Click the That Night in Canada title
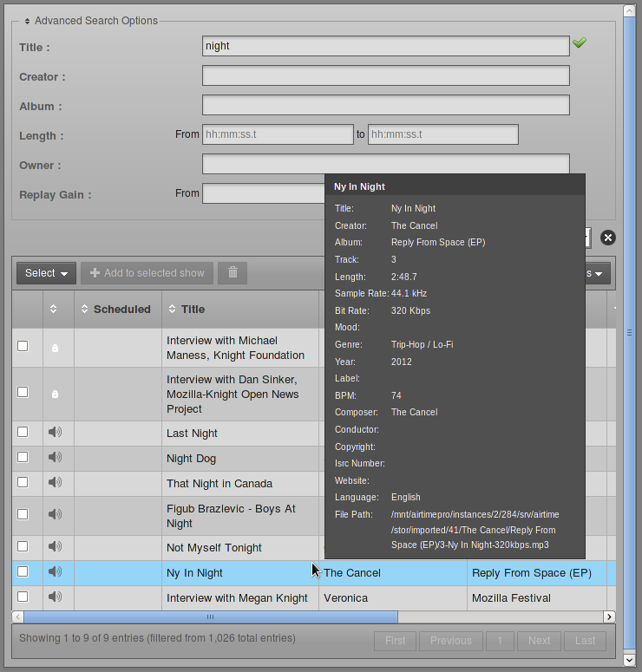642x672 pixels. tap(219, 484)
